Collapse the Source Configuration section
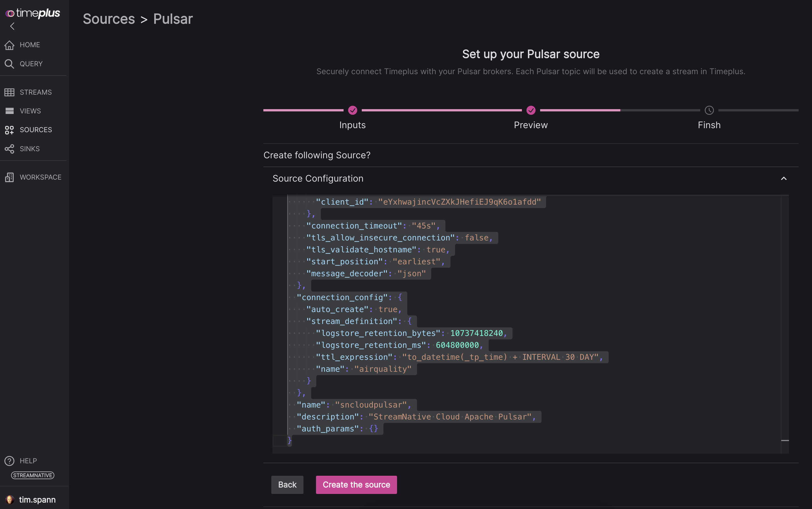The width and height of the screenshot is (812, 509). pos(783,179)
